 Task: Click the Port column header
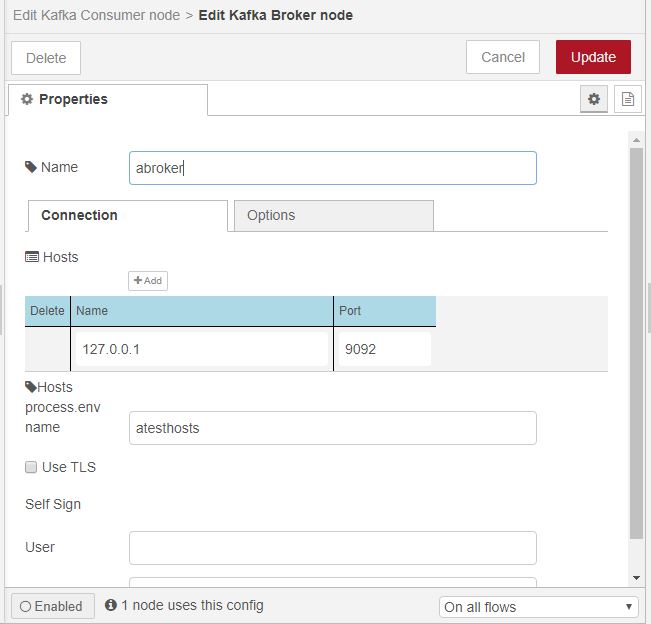385,311
